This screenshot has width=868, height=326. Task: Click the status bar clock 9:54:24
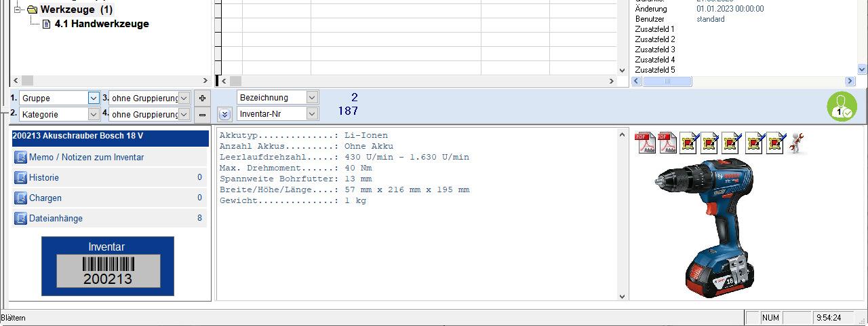829,318
